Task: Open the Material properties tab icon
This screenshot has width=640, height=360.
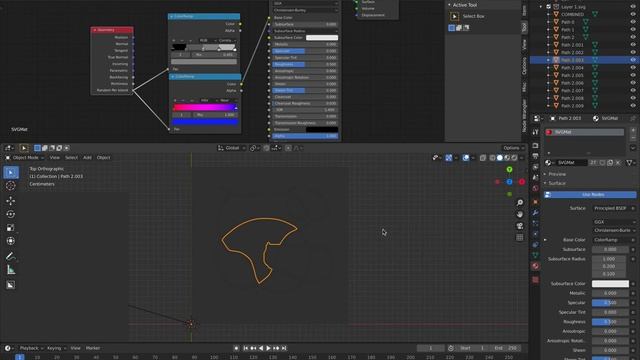Action: coord(536,266)
